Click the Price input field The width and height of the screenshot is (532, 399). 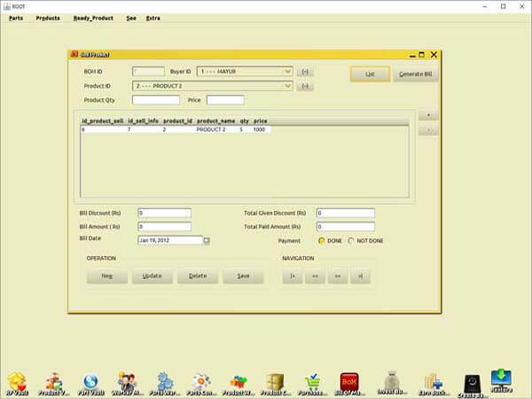226,100
